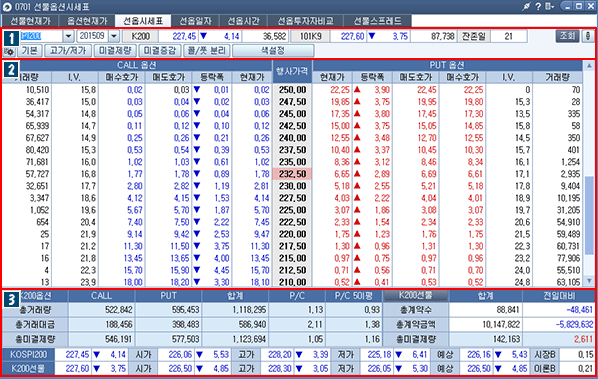Expand the 201509 expiry month dropdown
Viewport: 598px width, 379px height.
point(114,36)
